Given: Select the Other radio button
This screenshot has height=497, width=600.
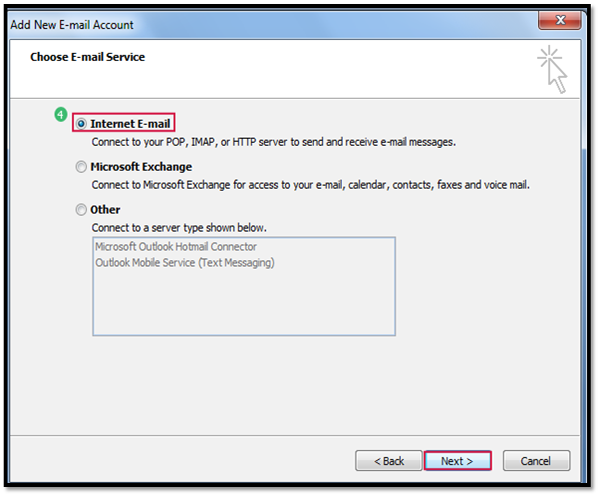Looking at the screenshot, I should (81, 210).
